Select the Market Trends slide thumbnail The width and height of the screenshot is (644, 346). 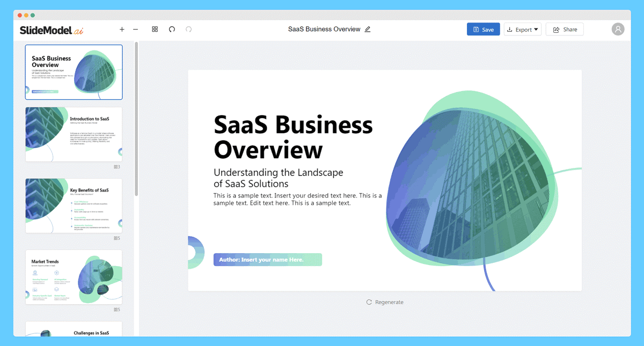click(74, 277)
